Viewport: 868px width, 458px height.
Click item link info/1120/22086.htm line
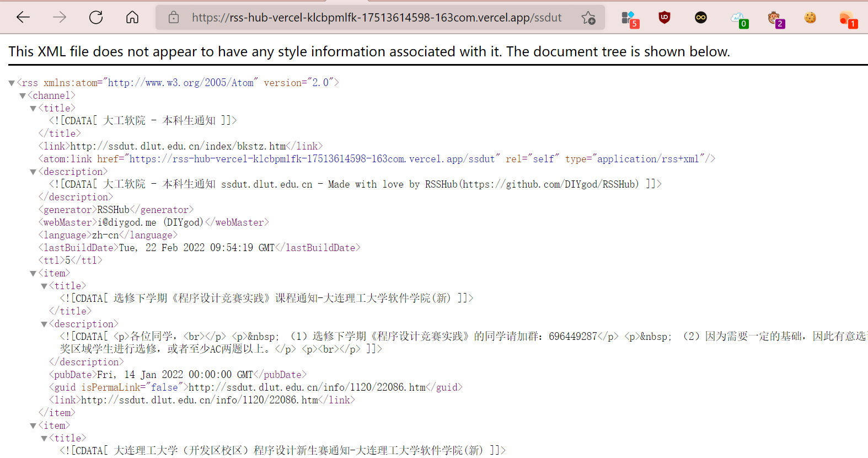click(202, 400)
